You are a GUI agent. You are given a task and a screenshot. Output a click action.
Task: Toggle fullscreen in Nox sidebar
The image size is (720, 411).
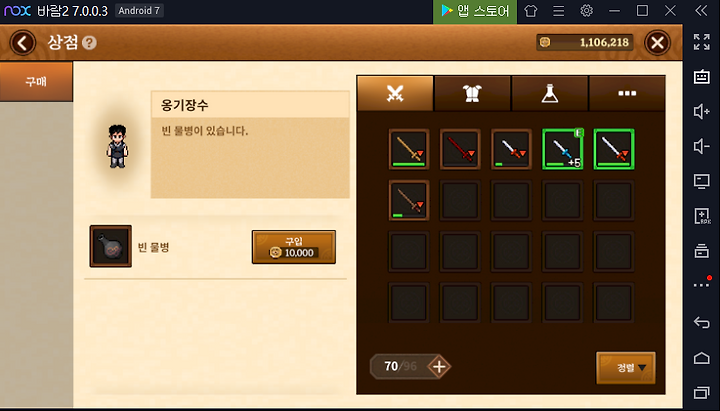click(x=702, y=42)
